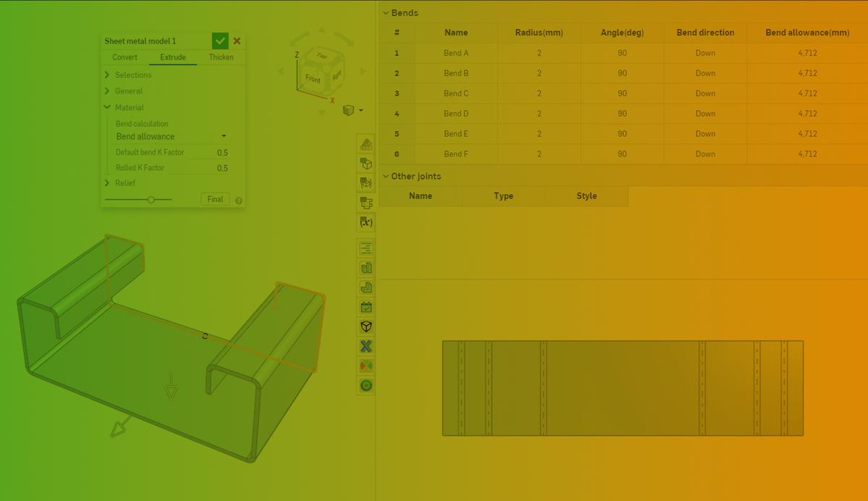Click the calendar icon in the side toolbar
The width and height of the screenshot is (868, 501).
[365, 307]
